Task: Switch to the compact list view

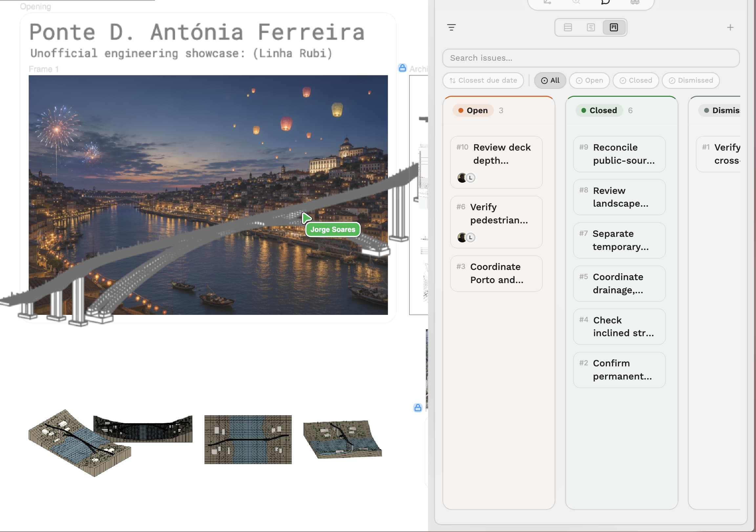Action: tap(568, 27)
